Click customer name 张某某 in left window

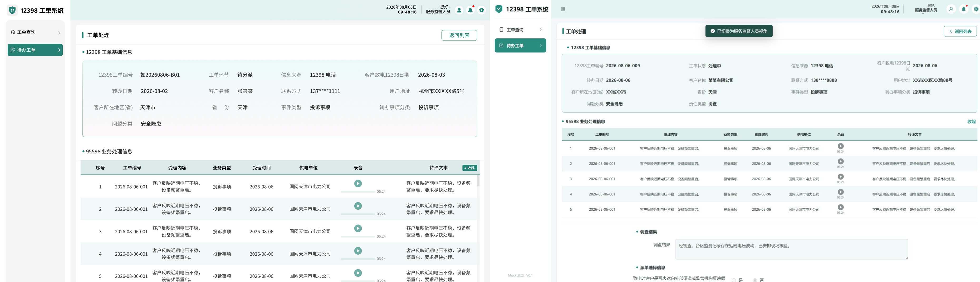pos(245,91)
